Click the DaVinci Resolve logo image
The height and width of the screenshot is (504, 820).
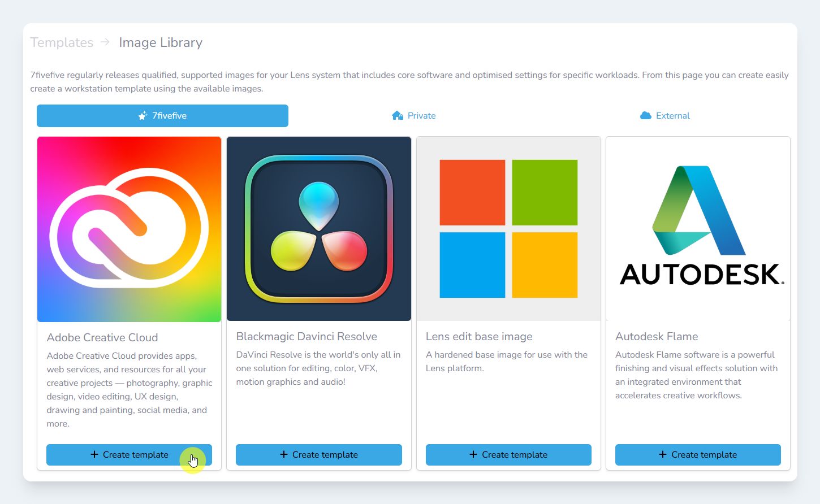tap(318, 229)
